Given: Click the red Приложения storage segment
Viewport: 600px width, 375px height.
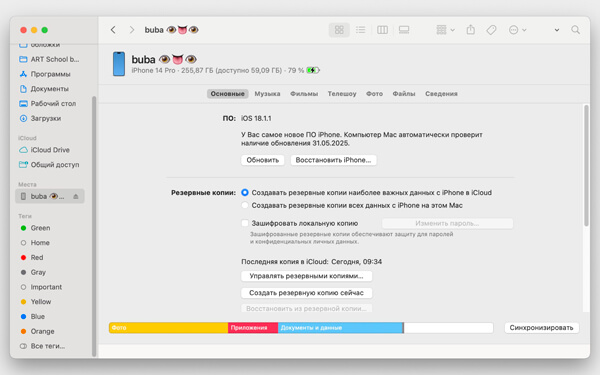Looking at the screenshot, I should tap(253, 328).
